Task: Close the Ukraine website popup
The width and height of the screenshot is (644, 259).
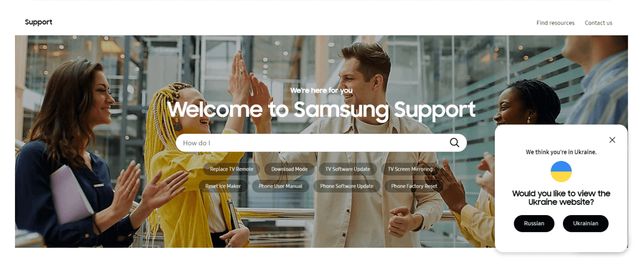Action: 612,140
